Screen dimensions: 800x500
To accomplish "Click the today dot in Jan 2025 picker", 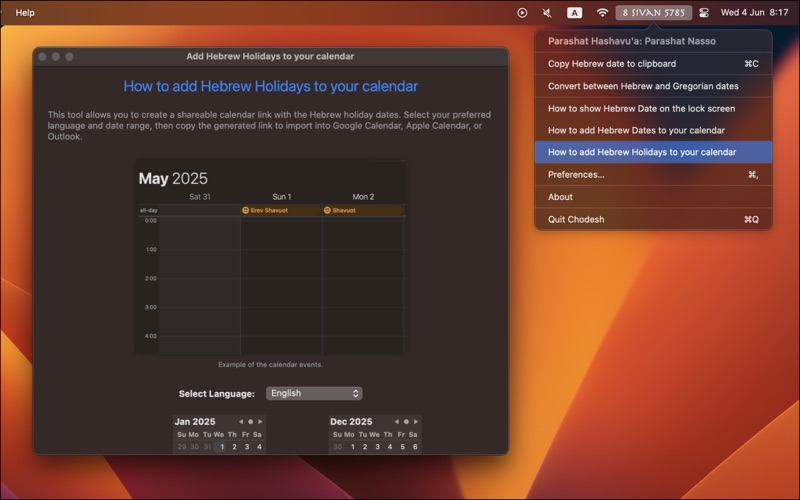I will (251, 422).
